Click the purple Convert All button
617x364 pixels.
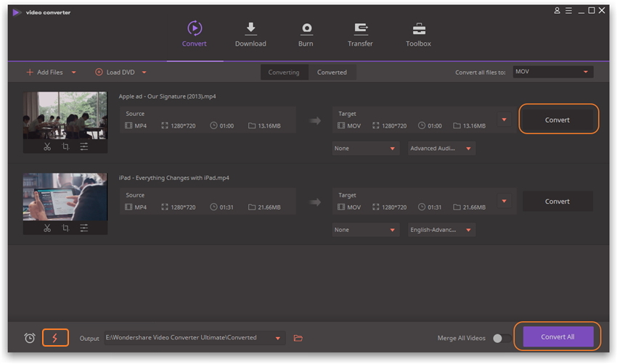[x=557, y=336]
